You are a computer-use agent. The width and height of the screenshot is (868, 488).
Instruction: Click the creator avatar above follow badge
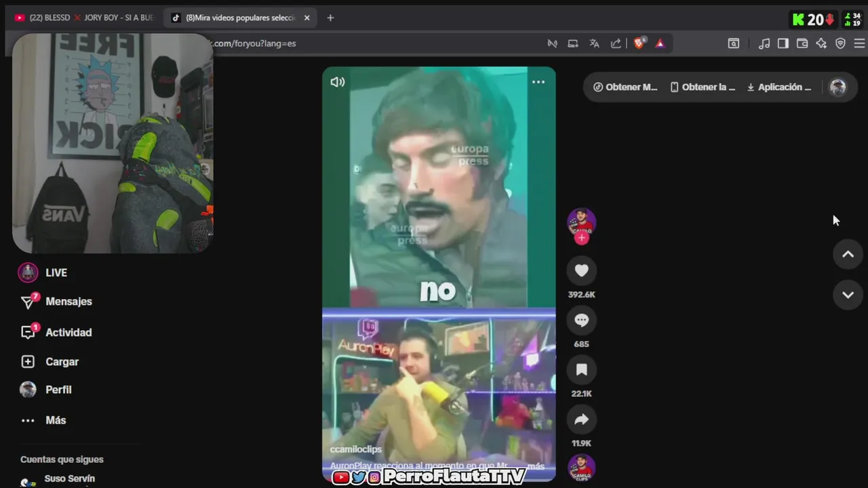click(x=581, y=223)
